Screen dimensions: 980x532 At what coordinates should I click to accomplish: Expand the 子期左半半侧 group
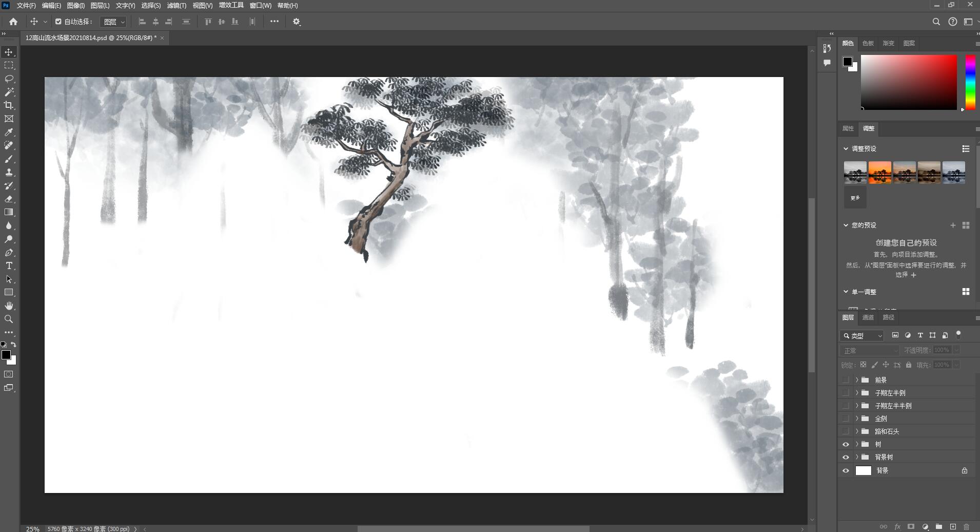point(857,406)
